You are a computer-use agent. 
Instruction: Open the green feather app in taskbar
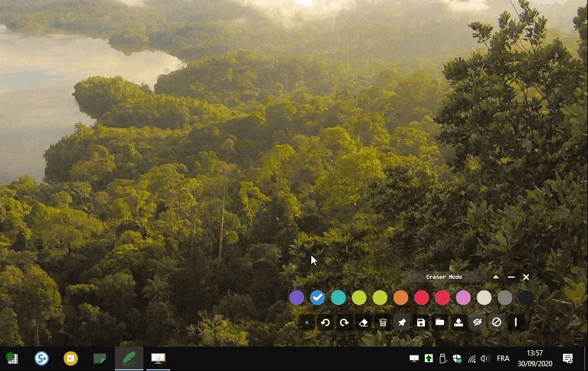click(129, 359)
